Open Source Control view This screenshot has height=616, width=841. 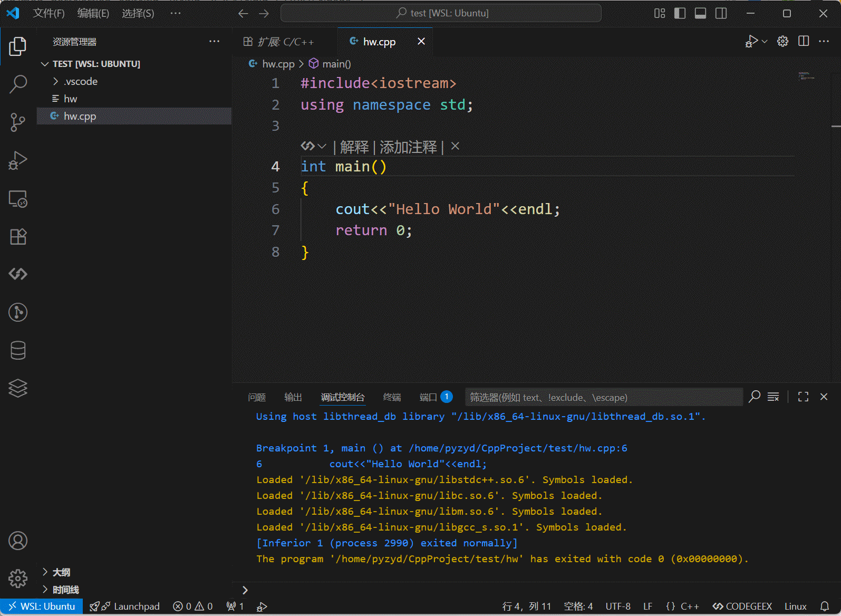[x=18, y=122]
